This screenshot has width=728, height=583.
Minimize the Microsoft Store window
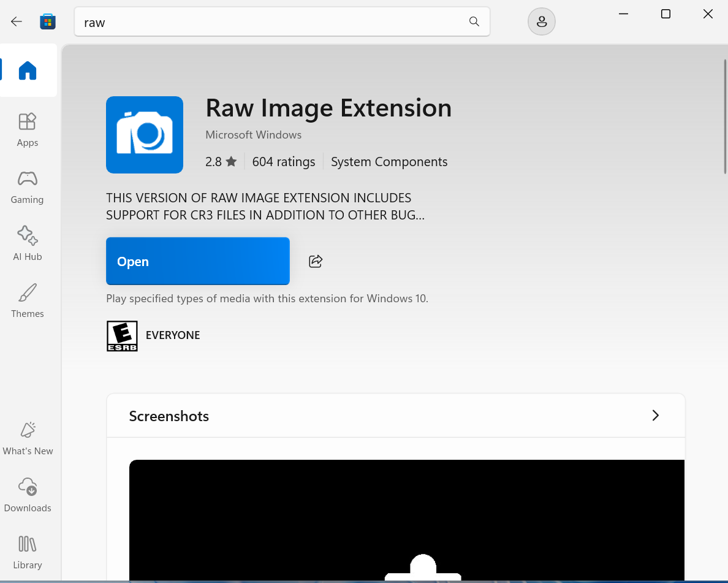(624, 14)
